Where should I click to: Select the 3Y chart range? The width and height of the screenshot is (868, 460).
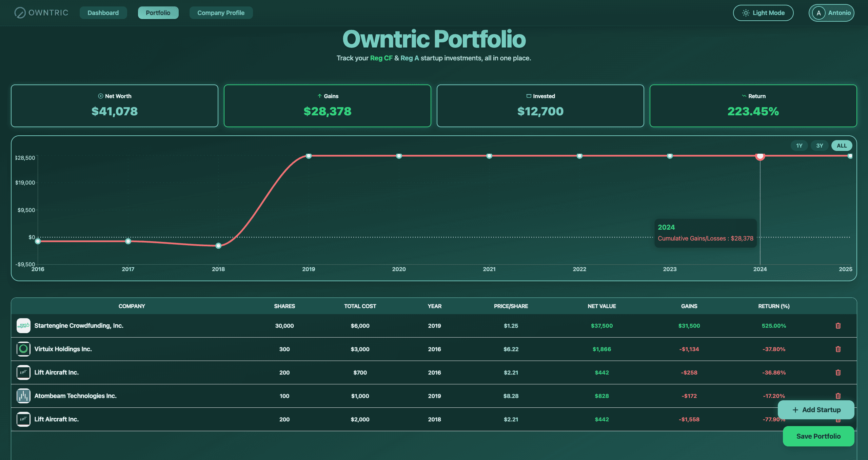point(820,145)
